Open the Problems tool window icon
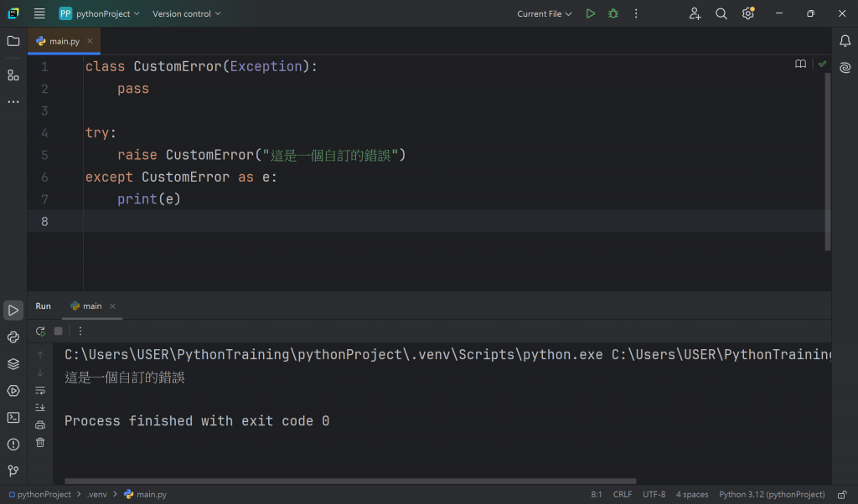The height and width of the screenshot is (504, 858). coord(13,444)
